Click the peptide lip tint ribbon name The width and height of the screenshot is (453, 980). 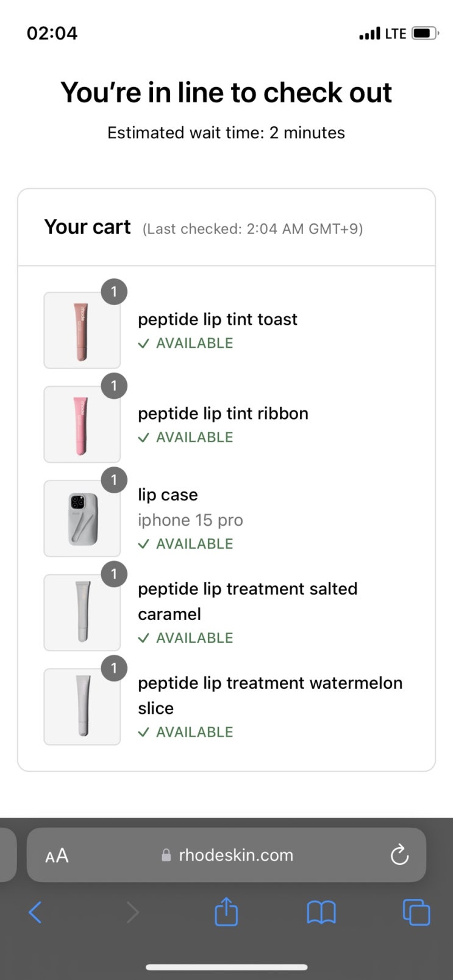pyautogui.click(x=223, y=414)
